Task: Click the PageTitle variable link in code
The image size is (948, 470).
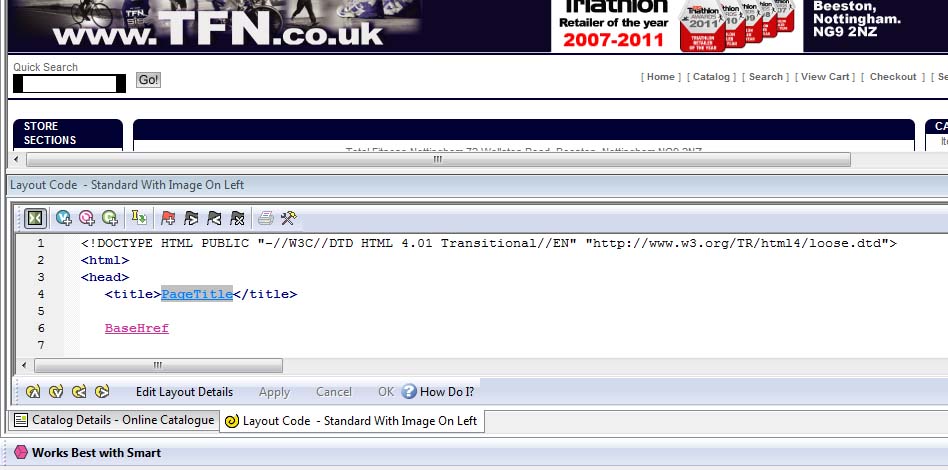Action: tap(197, 294)
